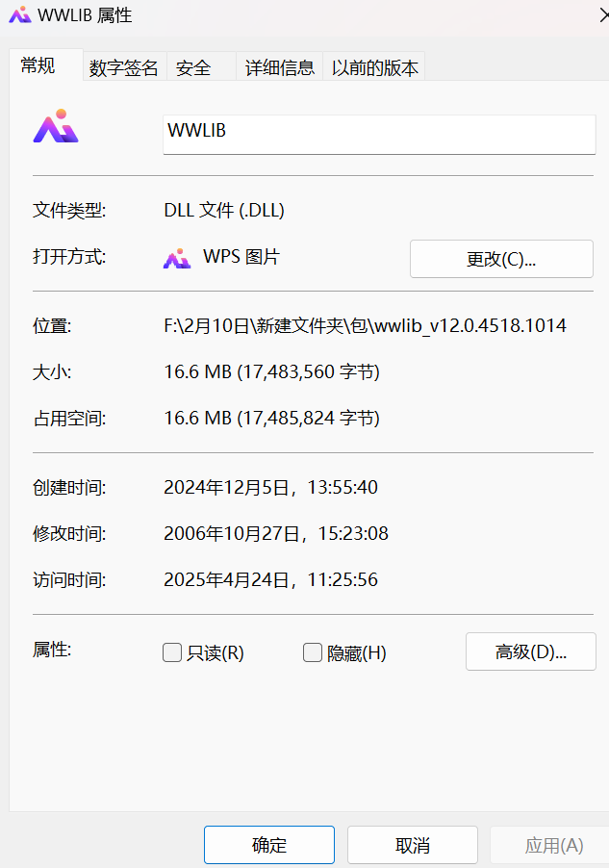Click the 17,485,824 字节 disk size value
Image resolution: width=609 pixels, height=868 pixels.
click(272, 418)
